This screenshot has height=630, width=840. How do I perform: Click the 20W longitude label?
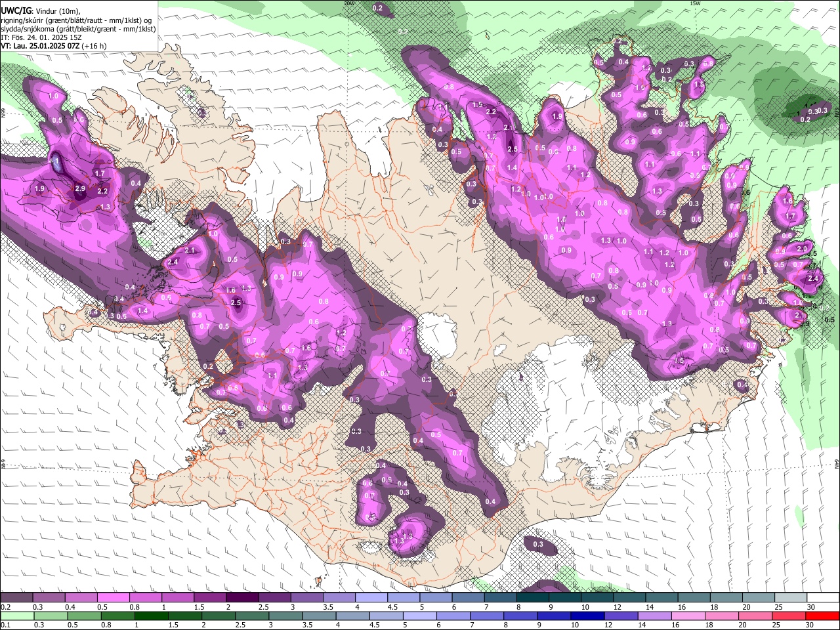349,3
